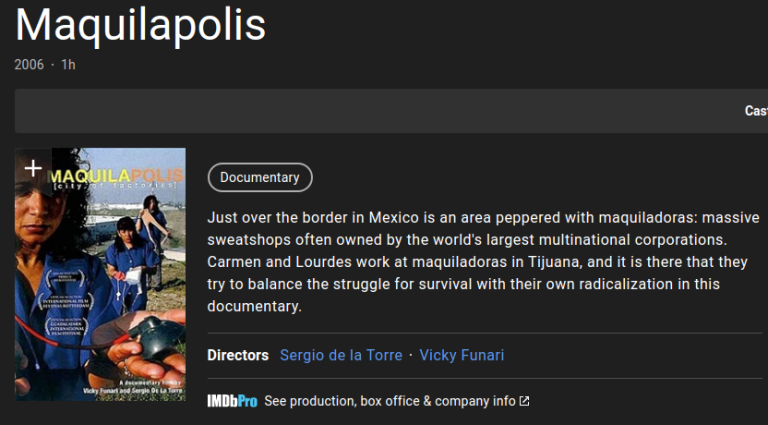This screenshot has height=425, width=768.
Task: Add Maquilapolis to watchlist via plus icon
Action: pyautogui.click(x=33, y=168)
